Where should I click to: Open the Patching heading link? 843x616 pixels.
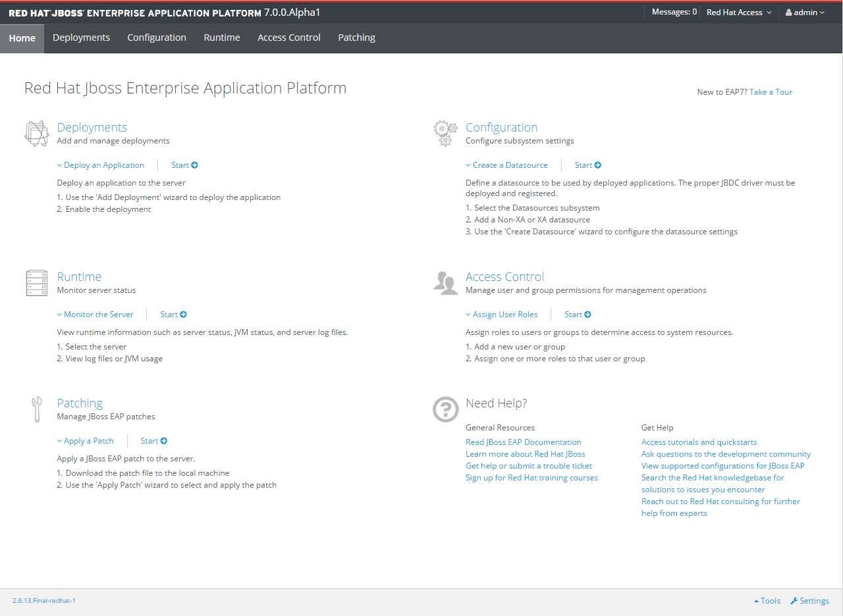(80, 403)
